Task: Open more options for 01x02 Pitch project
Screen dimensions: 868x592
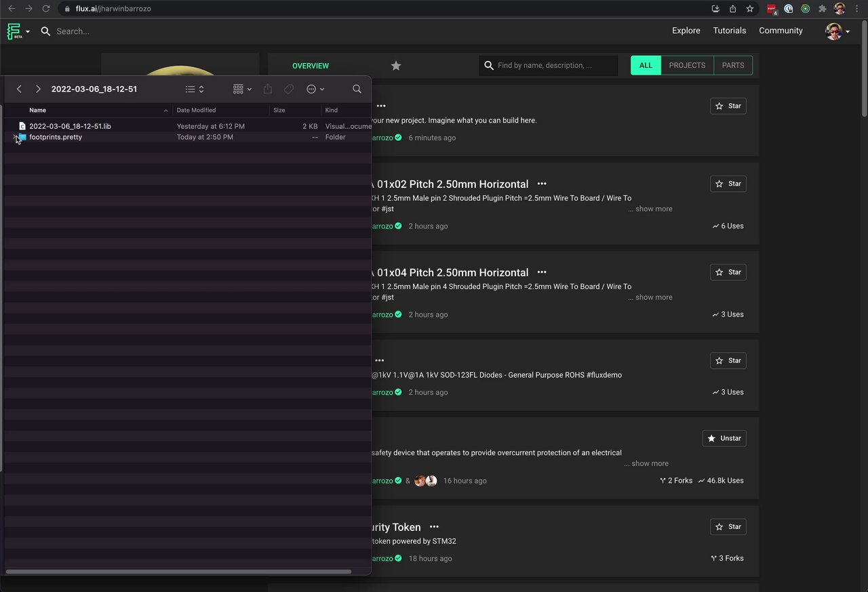Action: point(542,184)
